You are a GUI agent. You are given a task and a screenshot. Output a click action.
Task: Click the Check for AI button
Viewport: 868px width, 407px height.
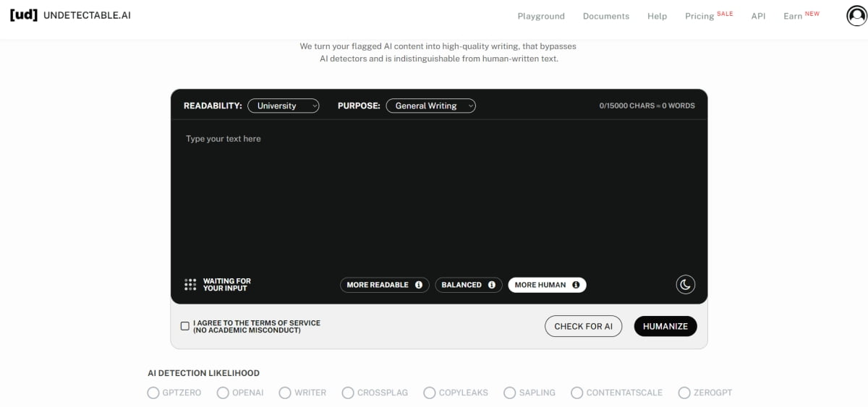[583, 326]
